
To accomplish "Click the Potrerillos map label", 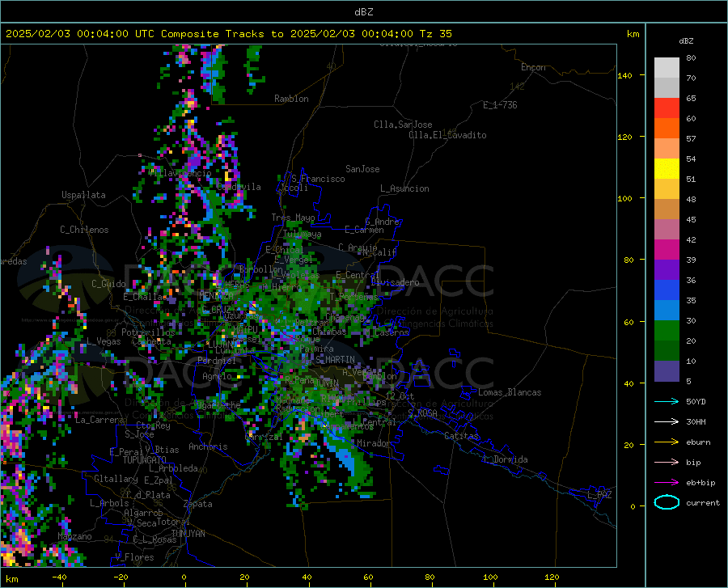I will [x=148, y=332].
